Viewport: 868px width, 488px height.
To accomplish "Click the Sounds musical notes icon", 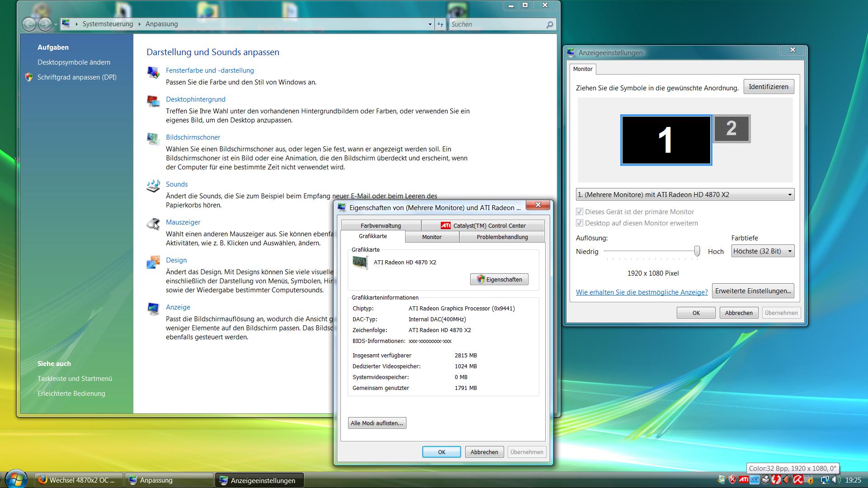I will pyautogui.click(x=153, y=186).
